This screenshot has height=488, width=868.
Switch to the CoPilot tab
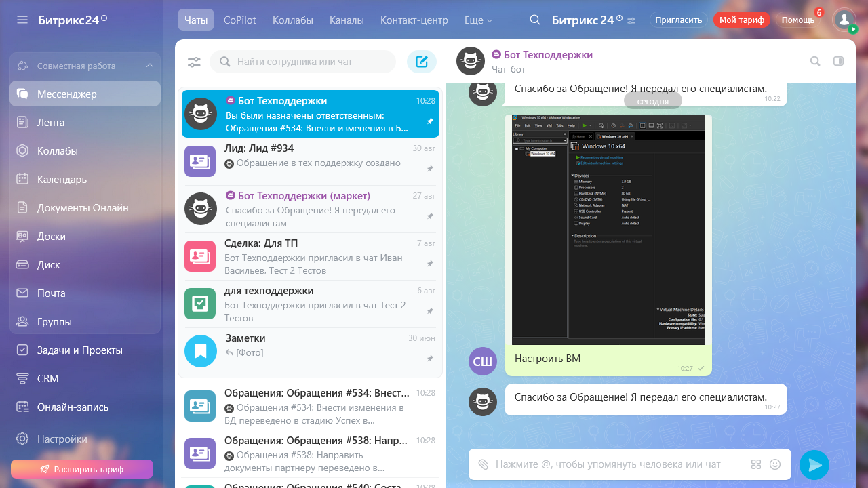tap(240, 20)
